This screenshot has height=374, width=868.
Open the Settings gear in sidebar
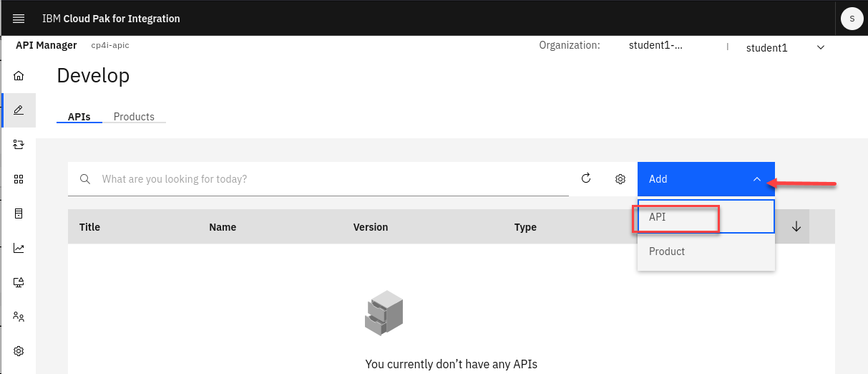[19, 351]
